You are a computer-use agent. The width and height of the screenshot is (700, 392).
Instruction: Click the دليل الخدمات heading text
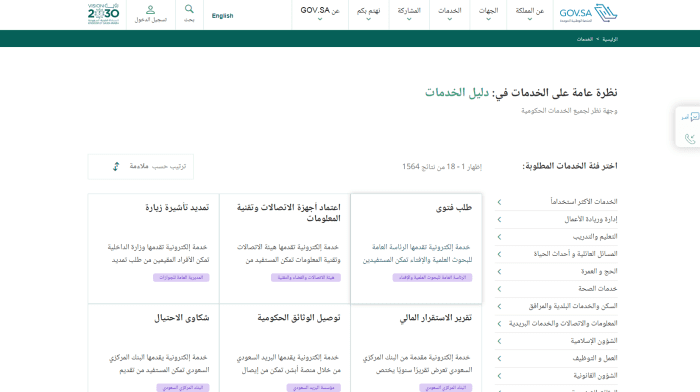pos(457,93)
